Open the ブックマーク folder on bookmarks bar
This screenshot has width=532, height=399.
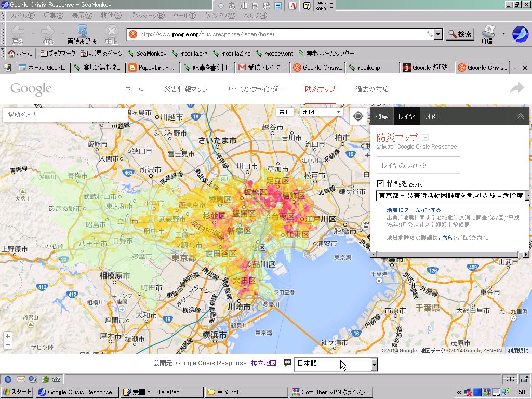click(58, 54)
